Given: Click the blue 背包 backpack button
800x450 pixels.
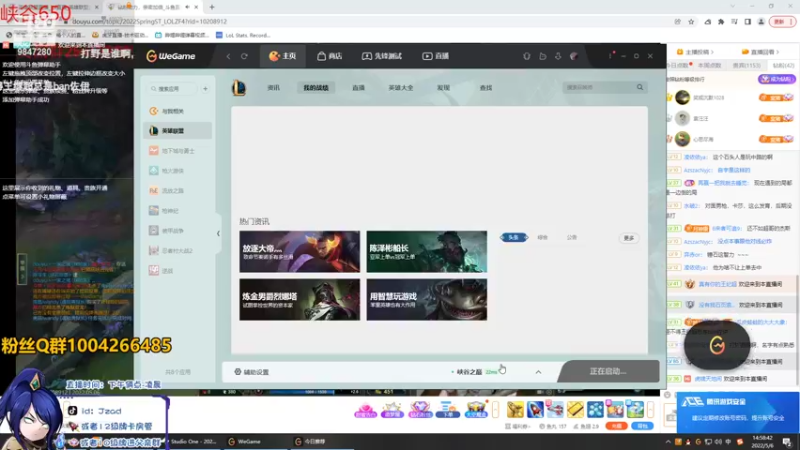Looking at the screenshot, I should [x=642, y=426].
